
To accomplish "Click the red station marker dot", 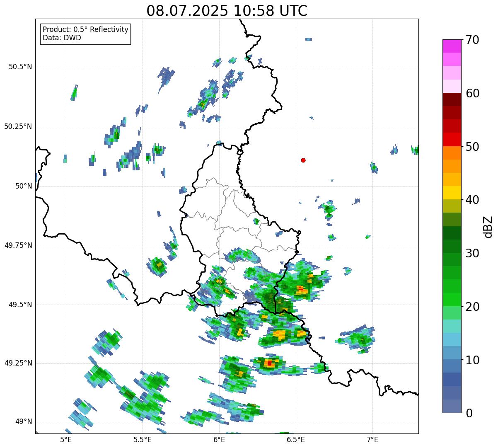I will [303, 160].
